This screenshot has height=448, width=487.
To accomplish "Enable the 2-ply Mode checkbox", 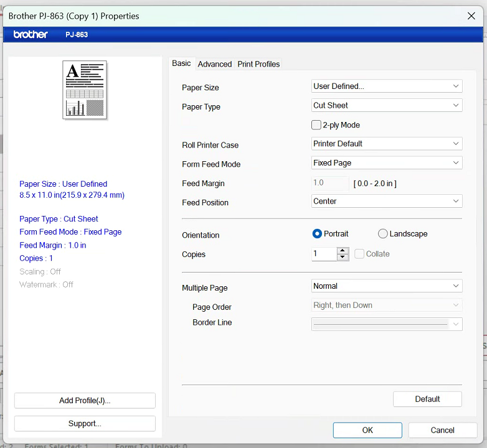I will (316, 125).
